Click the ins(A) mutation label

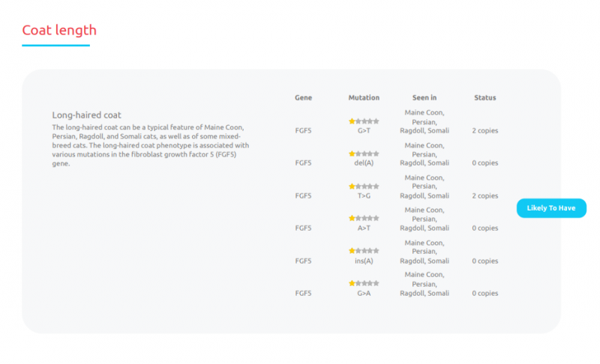click(364, 261)
